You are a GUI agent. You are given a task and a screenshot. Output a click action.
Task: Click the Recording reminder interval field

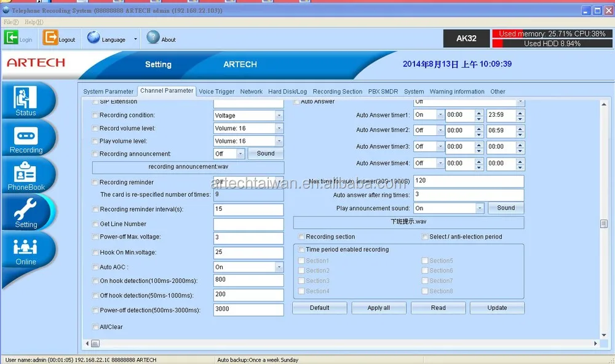248,210
